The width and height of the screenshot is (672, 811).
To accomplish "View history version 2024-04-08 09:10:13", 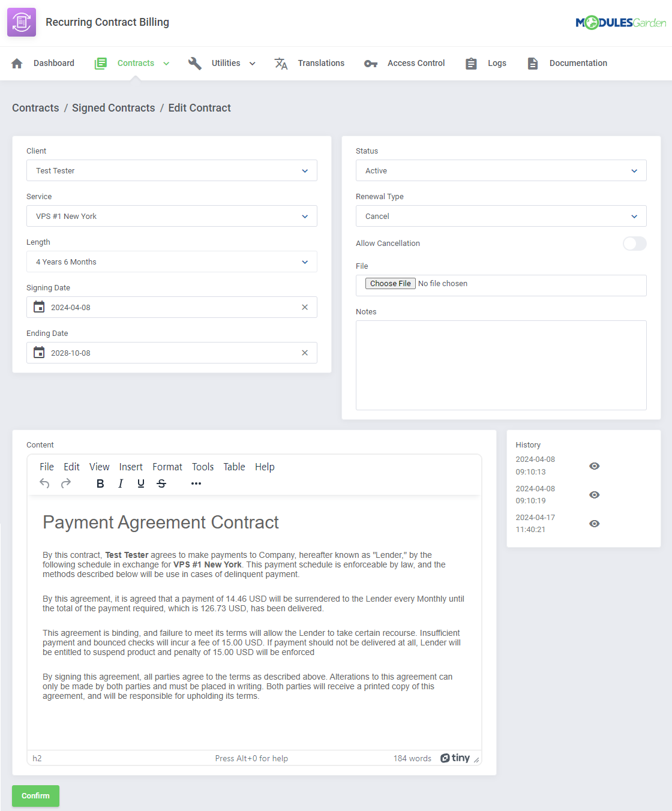I will pyautogui.click(x=595, y=466).
